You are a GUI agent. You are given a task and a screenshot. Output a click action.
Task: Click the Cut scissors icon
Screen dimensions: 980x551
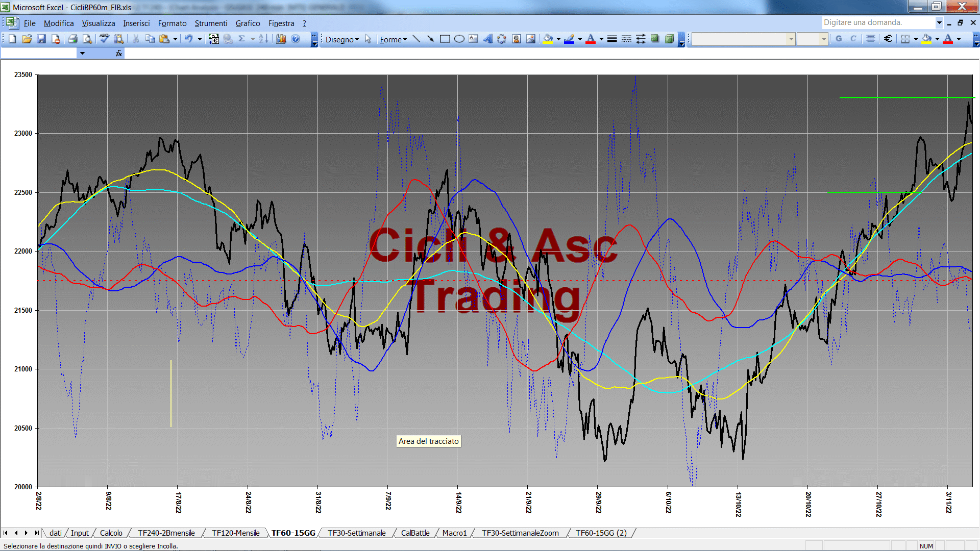(x=136, y=39)
